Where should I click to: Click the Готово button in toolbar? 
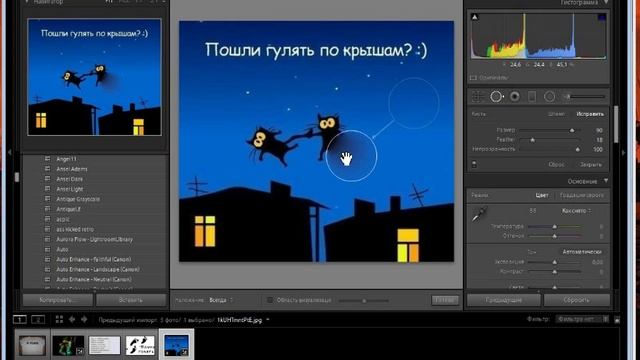pos(445,300)
